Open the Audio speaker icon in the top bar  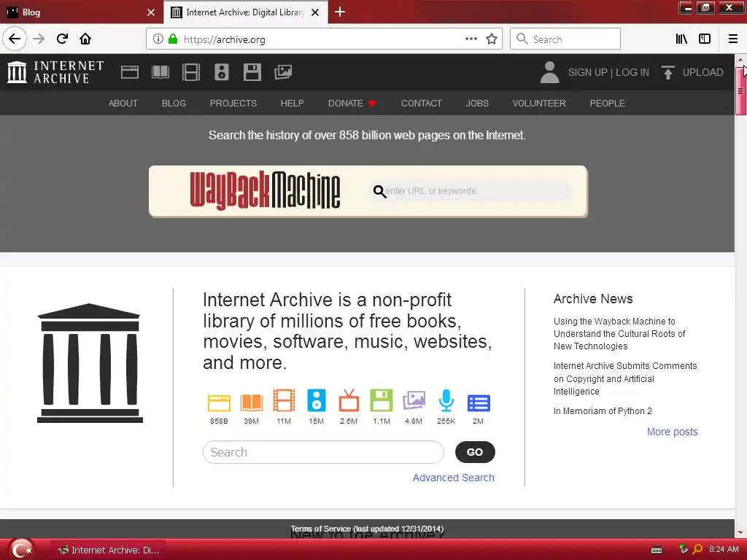coord(222,72)
